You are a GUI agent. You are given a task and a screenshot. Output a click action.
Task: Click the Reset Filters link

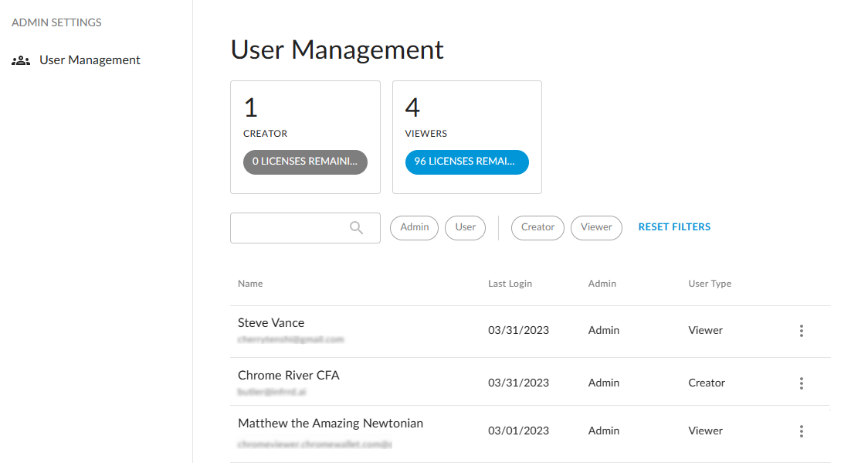[674, 226]
